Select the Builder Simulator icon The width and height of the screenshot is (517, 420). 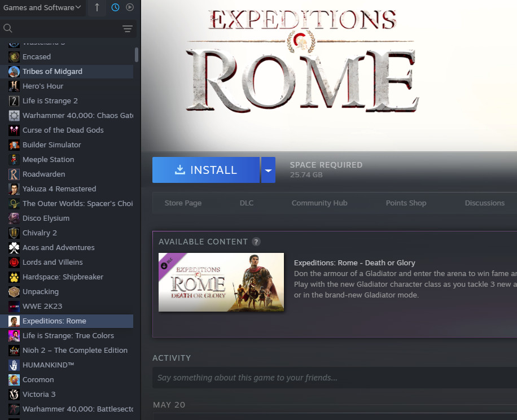pos(14,145)
